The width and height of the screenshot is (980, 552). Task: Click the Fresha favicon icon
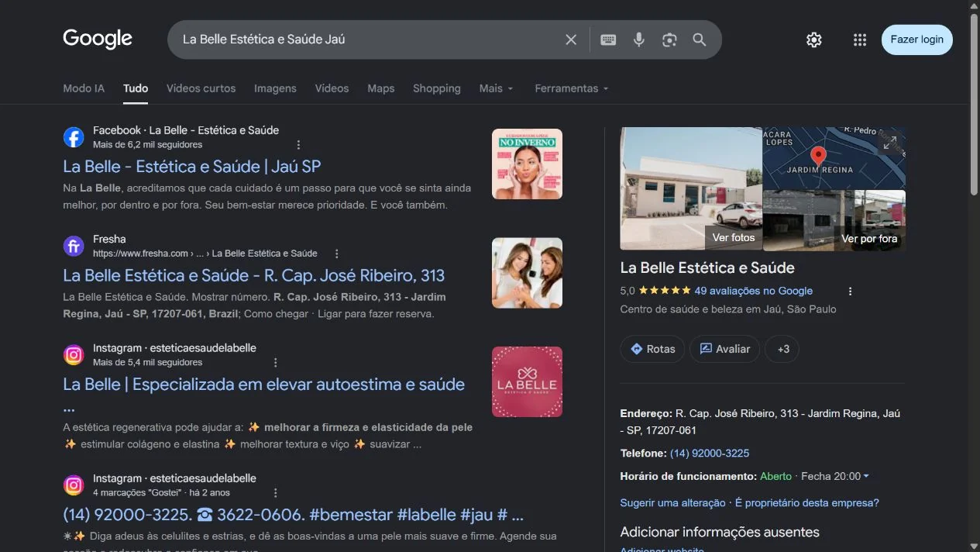click(x=74, y=246)
